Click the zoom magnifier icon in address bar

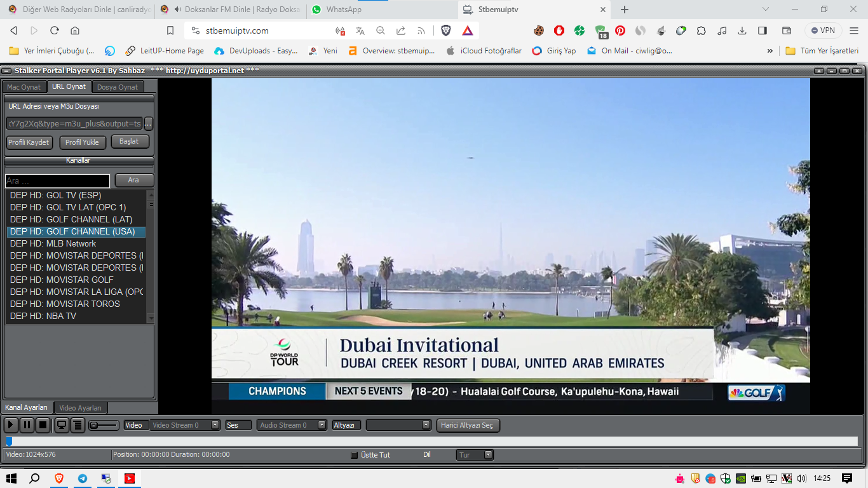point(381,30)
